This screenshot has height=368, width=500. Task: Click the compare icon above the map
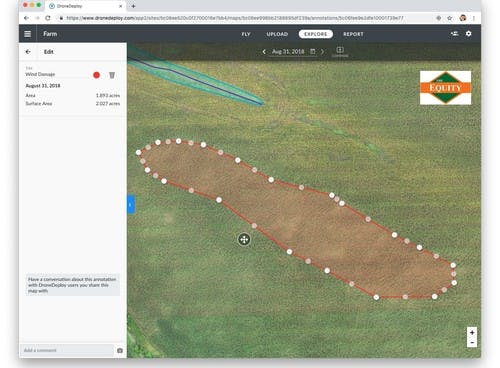(x=340, y=51)
